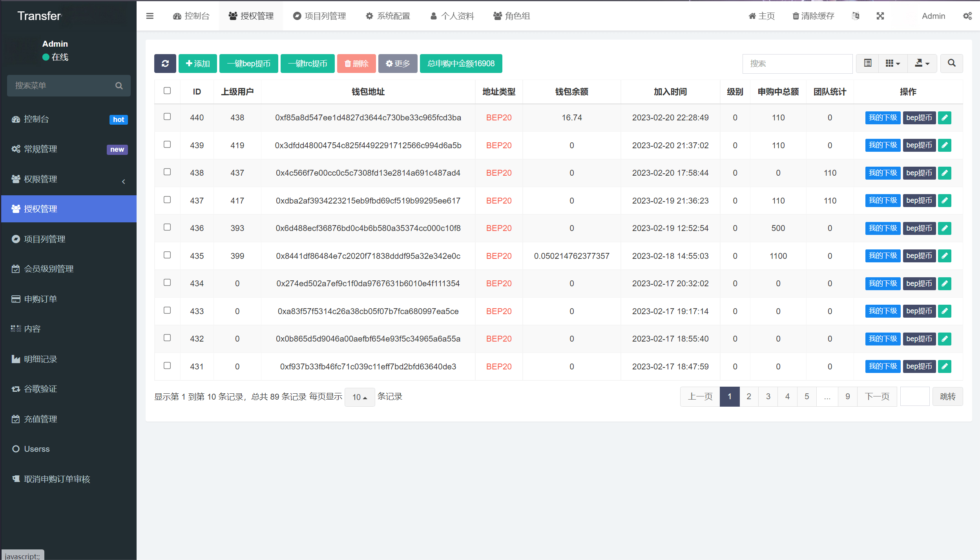Toggle sidebar with hamburger menu icon

coord(150,16)
